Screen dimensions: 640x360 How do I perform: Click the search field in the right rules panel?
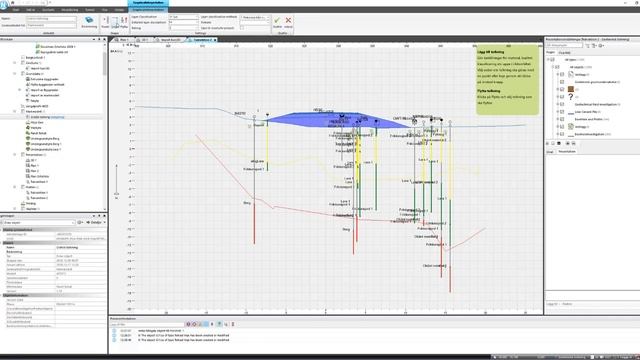point(564,45)
